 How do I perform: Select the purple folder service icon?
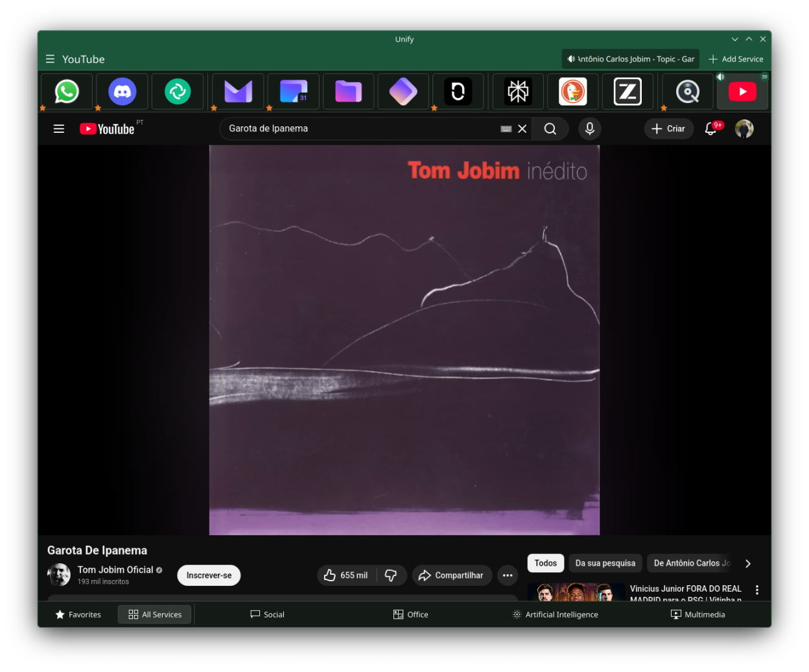pos(348,91)
